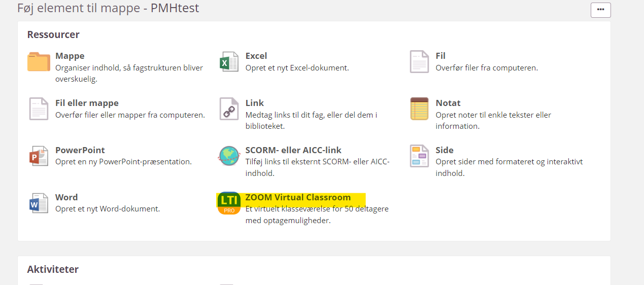Click the Fil eller mappe icon
The width and height of the screenshot is (644, 285).
pyautogui.click(x=39, y=109)
